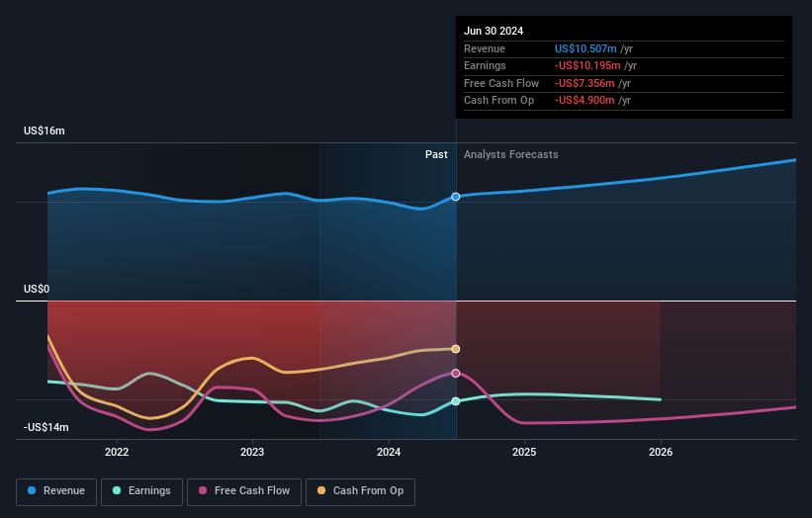Click the US$0 y-axis label
This screenshot has width=812, height=518.
coord(37,289)
